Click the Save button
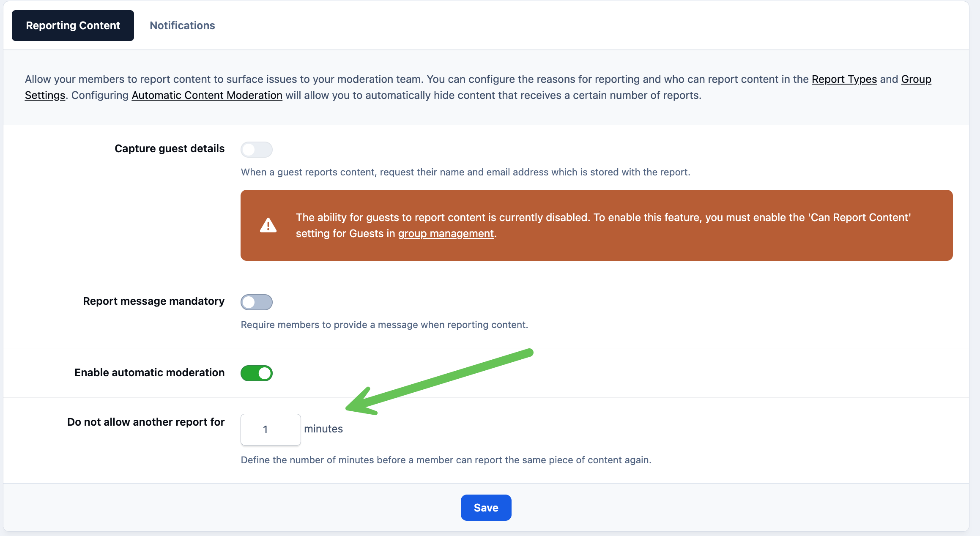 (486, 507)
